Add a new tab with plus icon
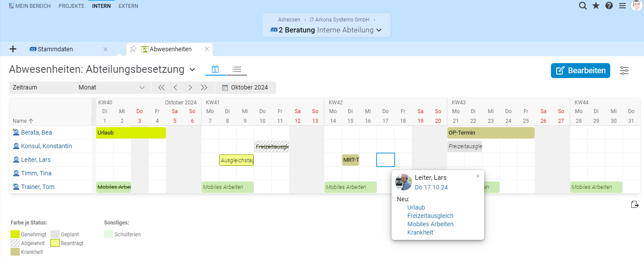The image size is (644, 260). click(x=13, y=49)
